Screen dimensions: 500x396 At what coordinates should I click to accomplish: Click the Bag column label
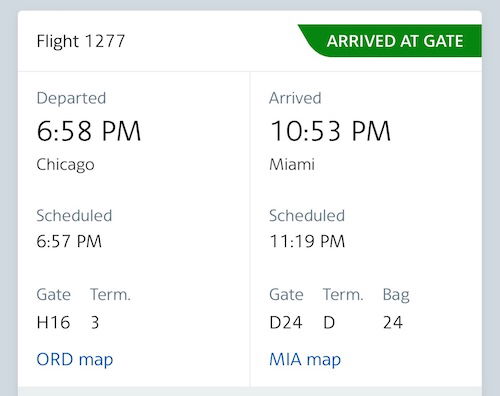click(x=396, y=295)
